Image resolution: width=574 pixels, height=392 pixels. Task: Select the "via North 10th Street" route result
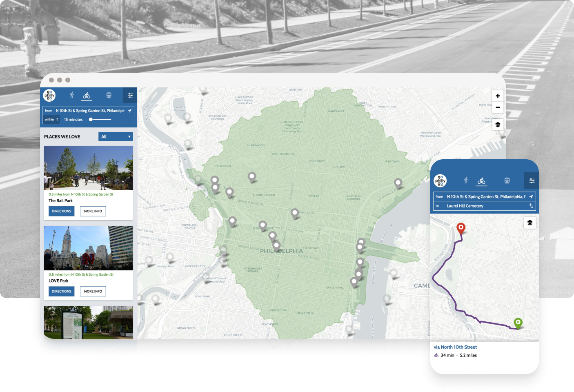455,347
